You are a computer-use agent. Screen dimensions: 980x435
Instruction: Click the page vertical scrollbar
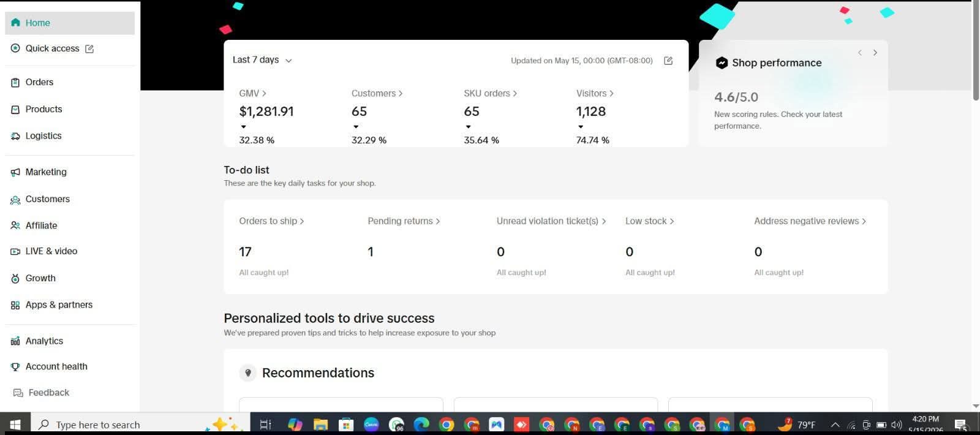[x=976, y=52]
